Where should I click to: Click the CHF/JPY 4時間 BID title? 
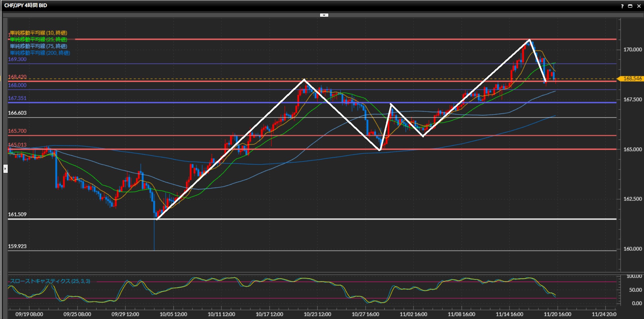pyautogui.click(x=25, y=5)
